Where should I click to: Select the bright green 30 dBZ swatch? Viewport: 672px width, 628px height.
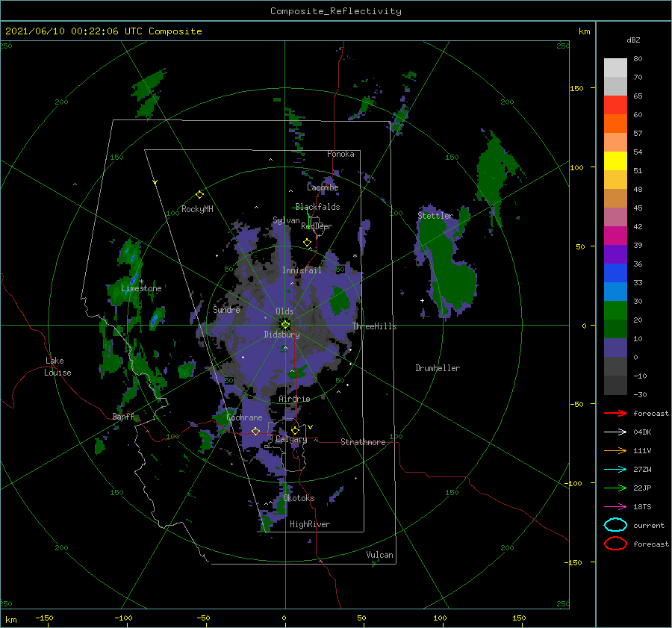pos(615,310)
